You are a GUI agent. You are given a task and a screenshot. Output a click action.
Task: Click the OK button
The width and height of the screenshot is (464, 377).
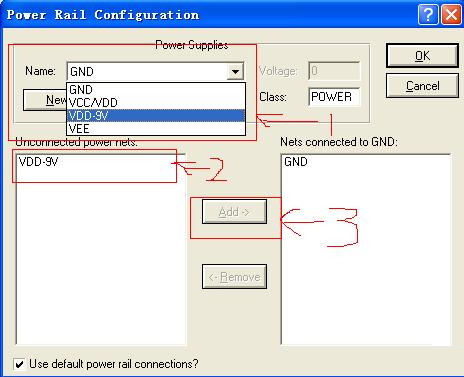[x=422, y=56]
